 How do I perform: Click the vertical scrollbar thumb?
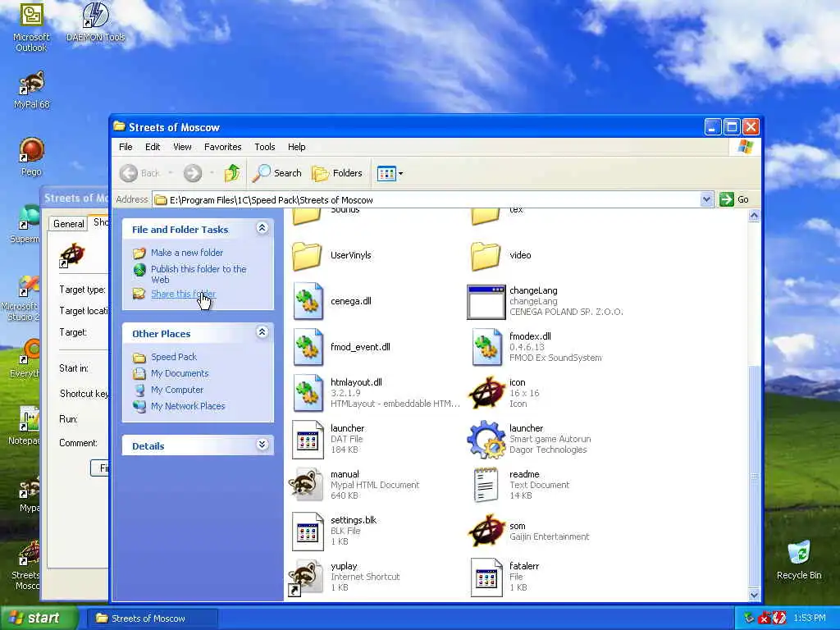tap(754, 476)
